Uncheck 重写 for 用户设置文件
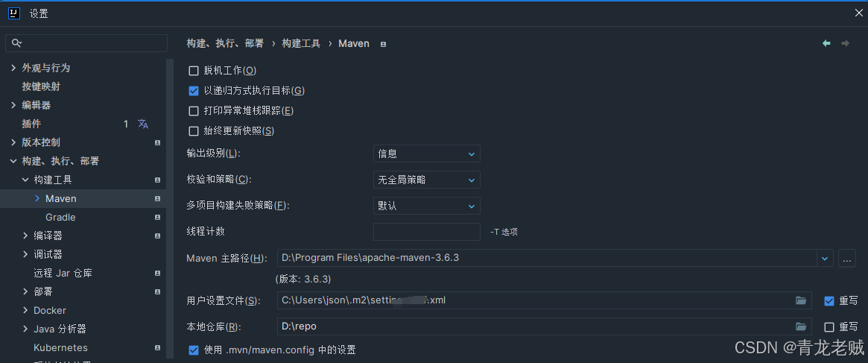Image resolution: width=868 pixels, height=363 pixels. (829, 301)
